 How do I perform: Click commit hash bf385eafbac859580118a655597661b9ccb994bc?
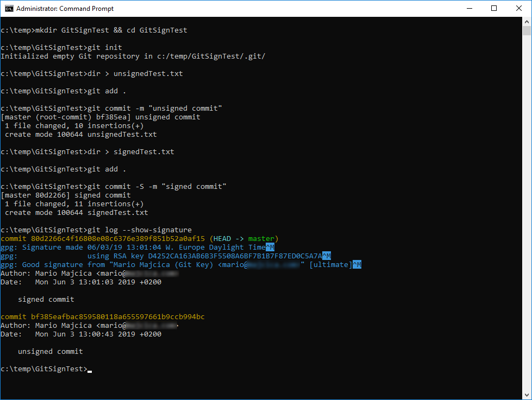coord(118,316)
